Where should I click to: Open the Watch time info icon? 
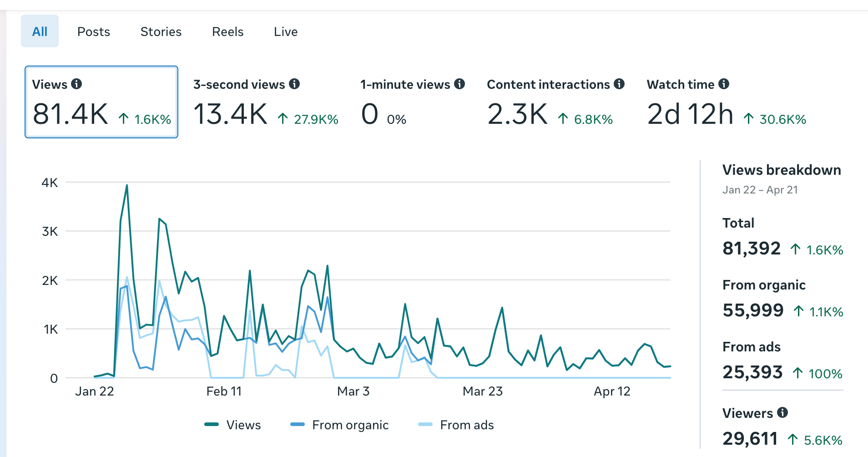[x=724, y=84]
